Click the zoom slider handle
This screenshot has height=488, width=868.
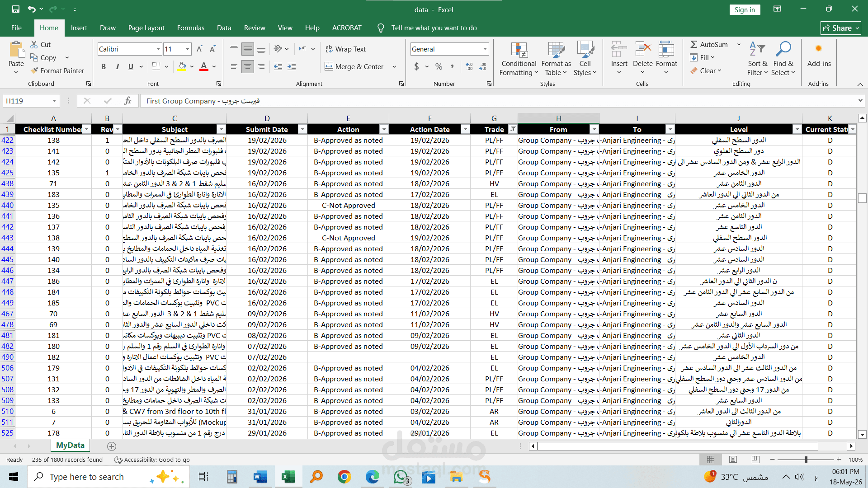click(x=806, y=460)
